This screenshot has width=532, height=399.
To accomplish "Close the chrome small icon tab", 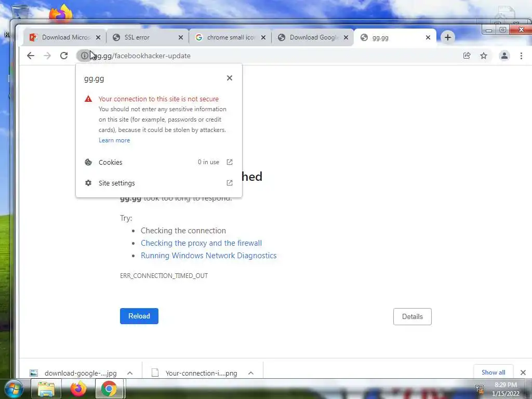I will pyautogui.click(x=263, y=37).
